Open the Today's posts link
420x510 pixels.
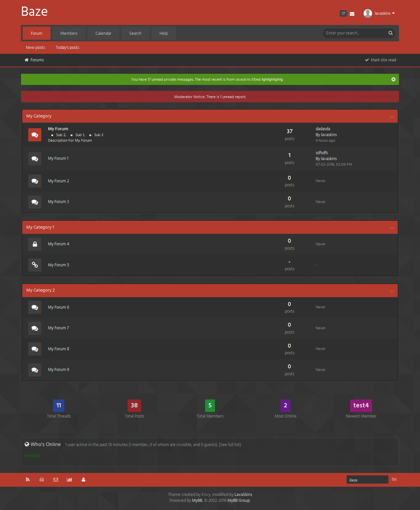point(67,48)
